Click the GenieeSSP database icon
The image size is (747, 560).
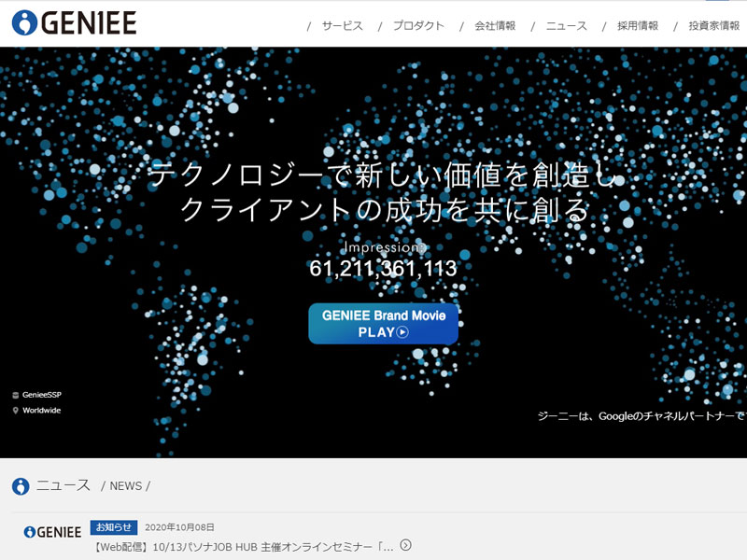(x=15, y=395)
